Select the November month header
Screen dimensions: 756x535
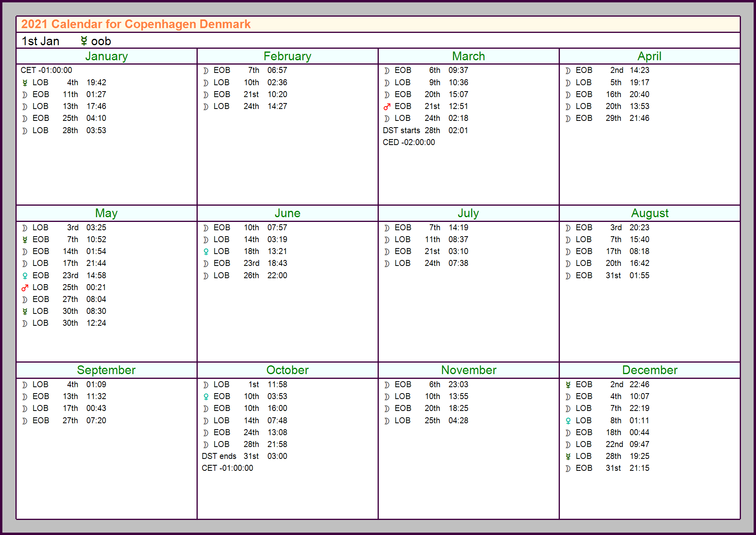[x=469, y=370]
